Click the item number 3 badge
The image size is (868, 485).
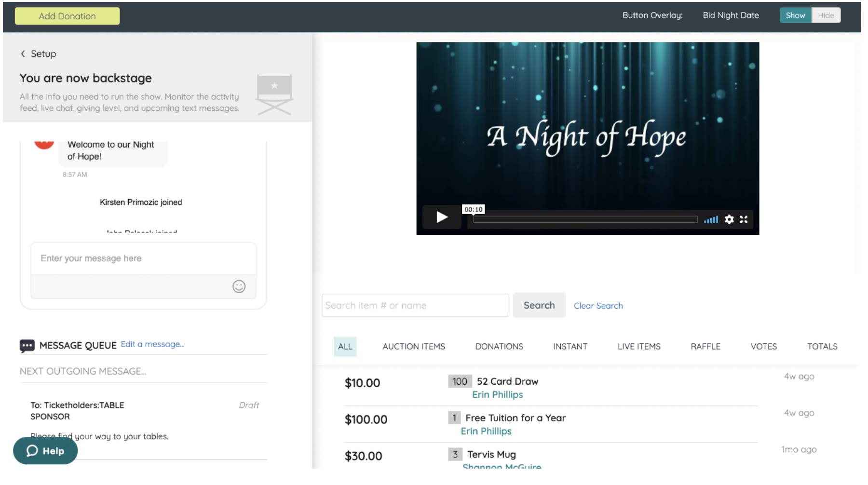(x=455, y=455)
